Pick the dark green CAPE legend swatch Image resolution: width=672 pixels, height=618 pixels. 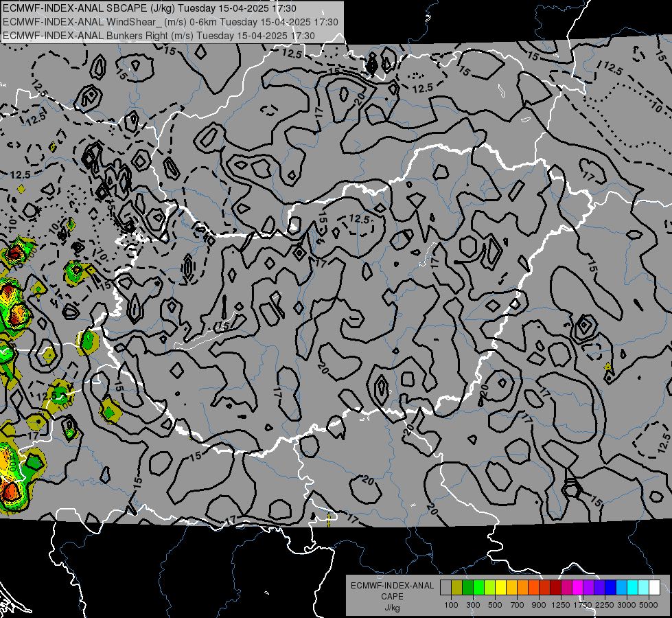click(467, 587)
